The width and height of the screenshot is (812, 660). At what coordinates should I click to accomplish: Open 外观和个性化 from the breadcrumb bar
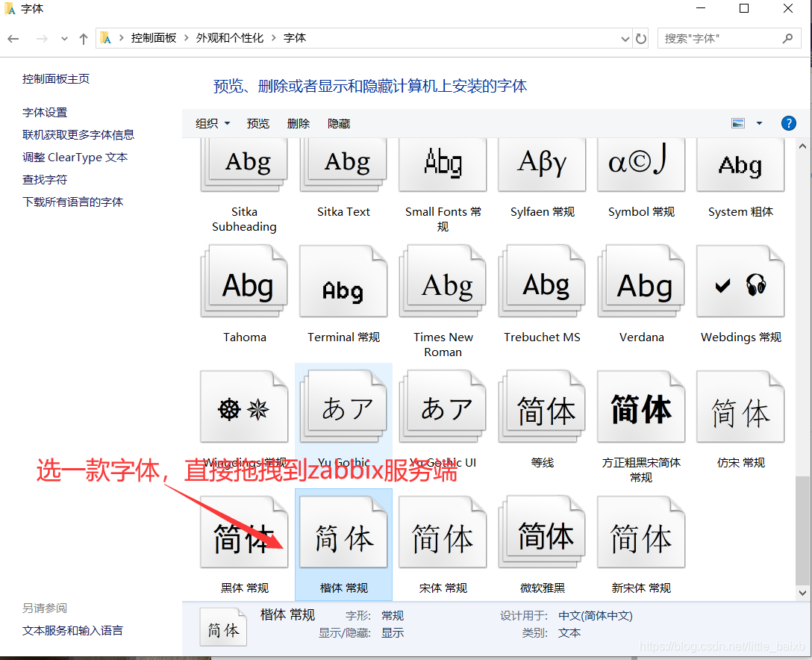(x=230, y=37)
